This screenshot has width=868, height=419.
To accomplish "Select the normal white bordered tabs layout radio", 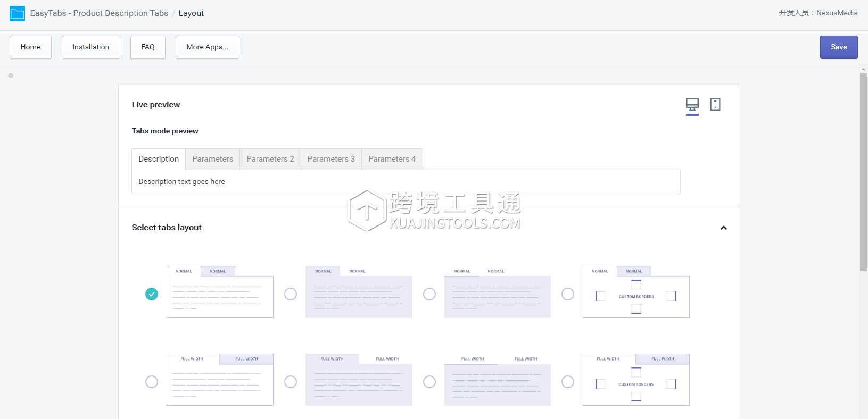I will click(152, 294).
